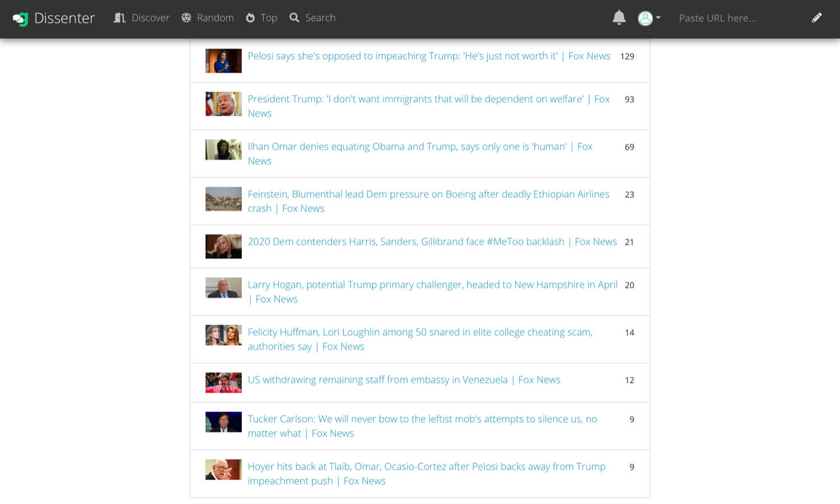Screen dimensions: 840x504
Task: Open the notifications bell icon
Action: tap(619, 18)
